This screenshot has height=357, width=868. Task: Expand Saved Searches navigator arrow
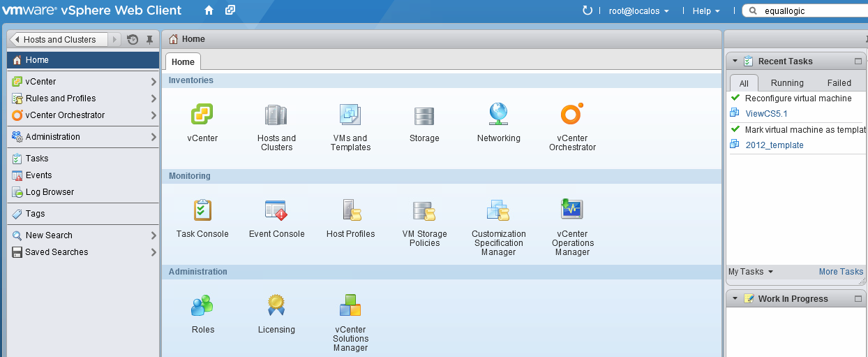pos(154,252)
